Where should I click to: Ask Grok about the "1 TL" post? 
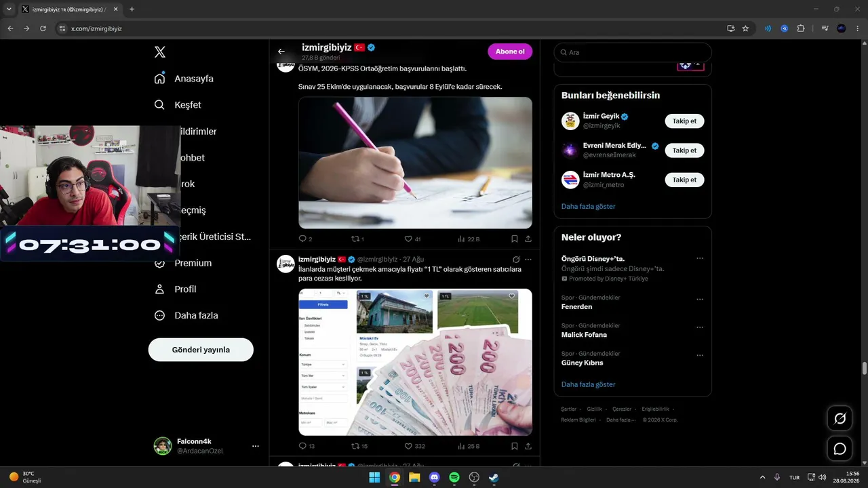coord(516,260)
